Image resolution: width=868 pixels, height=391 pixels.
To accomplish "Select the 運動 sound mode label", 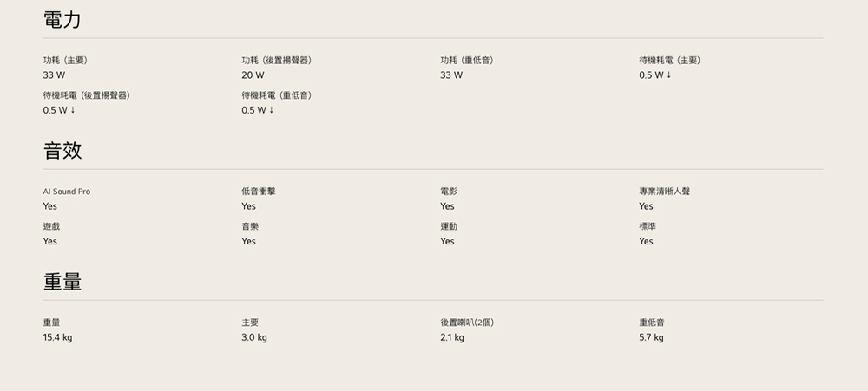I will coord(448,225).
